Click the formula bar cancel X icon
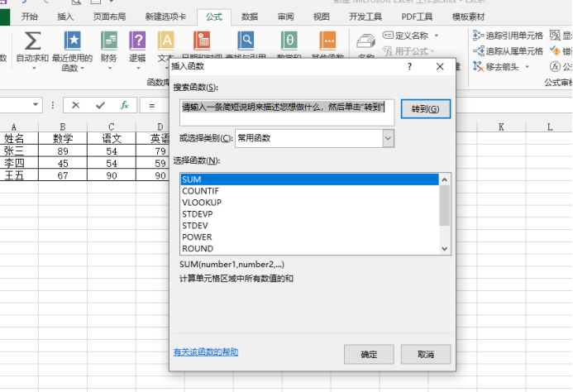This screenshot has height=392, width=573. pos(75,105)
